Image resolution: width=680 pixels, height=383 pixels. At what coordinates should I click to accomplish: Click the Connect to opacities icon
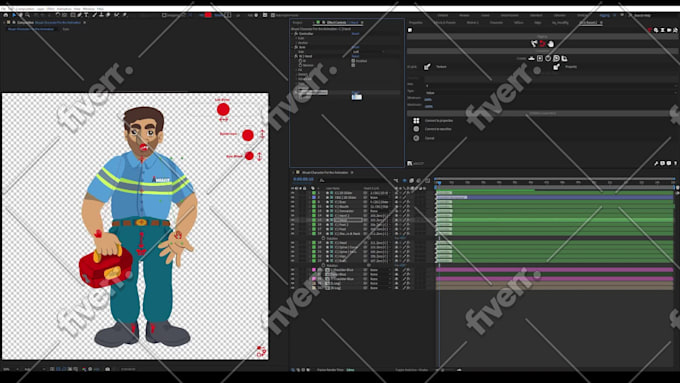tap(416, 129)
